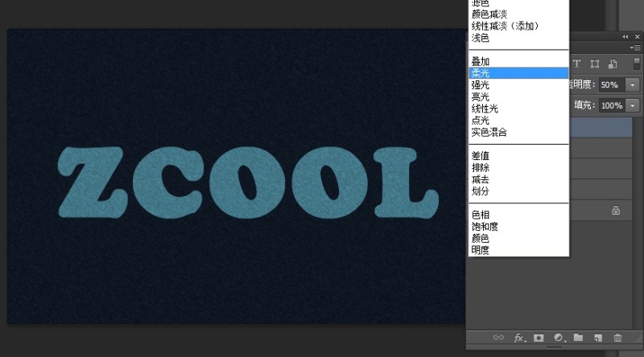Choose 叠加 (Overlay) blend mode
Viewport: 644px width, 357px height.
(x=481, y=61)
